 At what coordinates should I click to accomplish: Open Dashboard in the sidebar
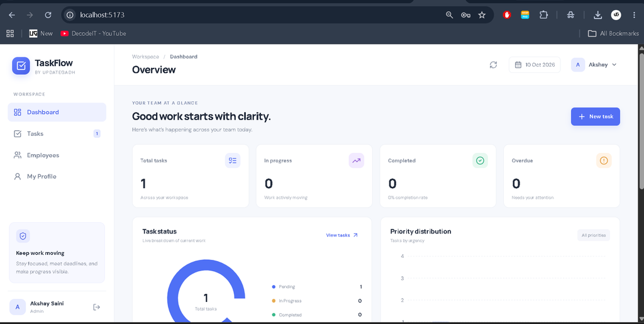57,112
